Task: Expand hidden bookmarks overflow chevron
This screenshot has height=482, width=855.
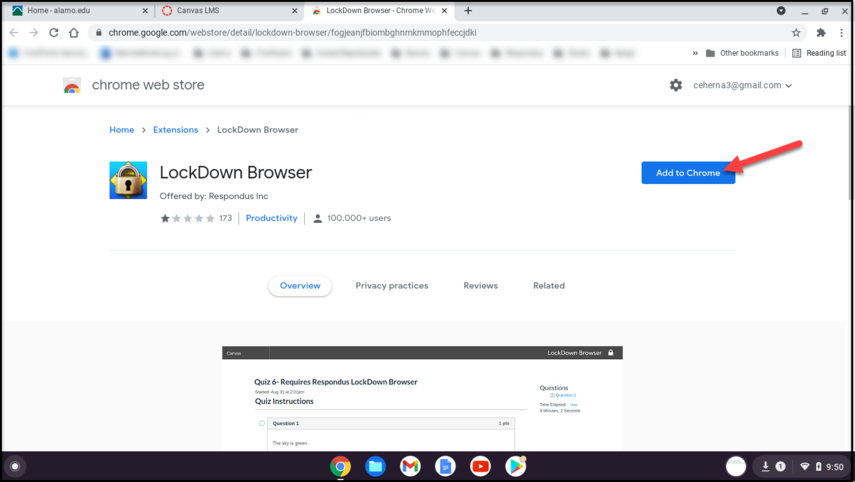Action: [x=694, y=53]
